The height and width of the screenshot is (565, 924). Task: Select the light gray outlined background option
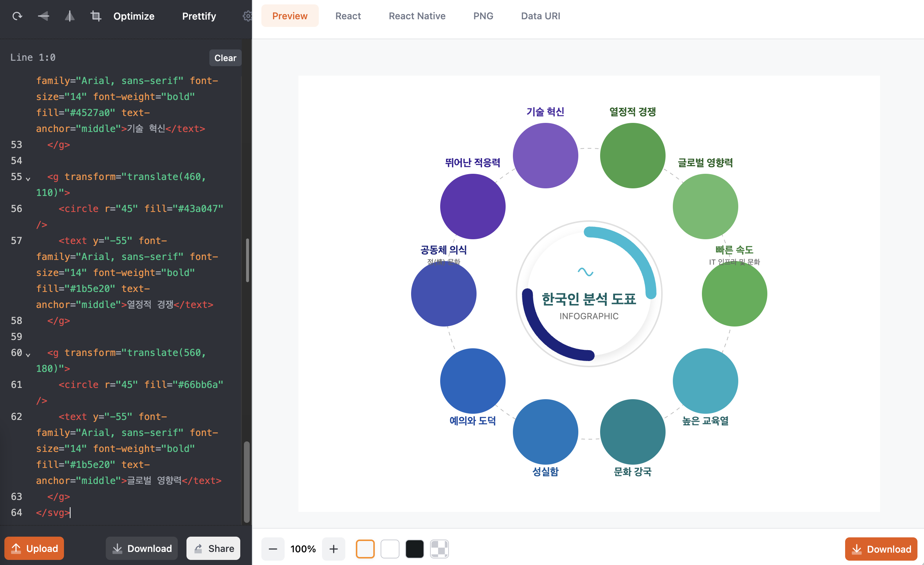pyautogui.click(x=365, y=549)
